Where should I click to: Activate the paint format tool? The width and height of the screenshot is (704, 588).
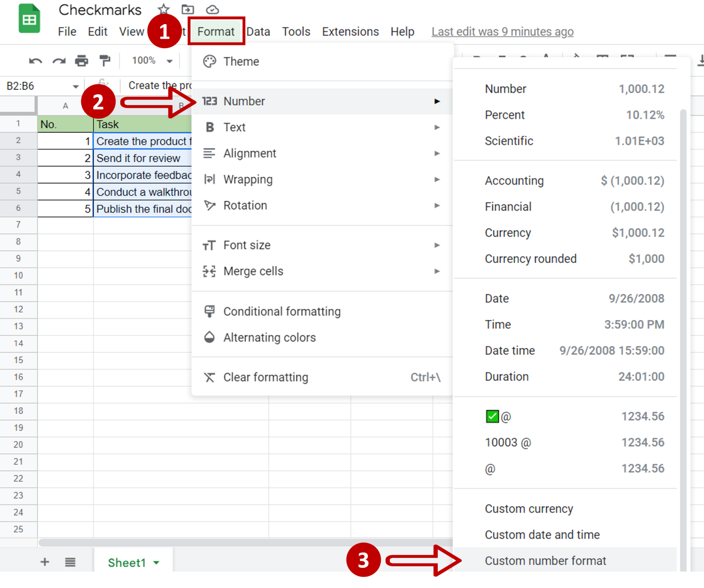coord(105,61)
